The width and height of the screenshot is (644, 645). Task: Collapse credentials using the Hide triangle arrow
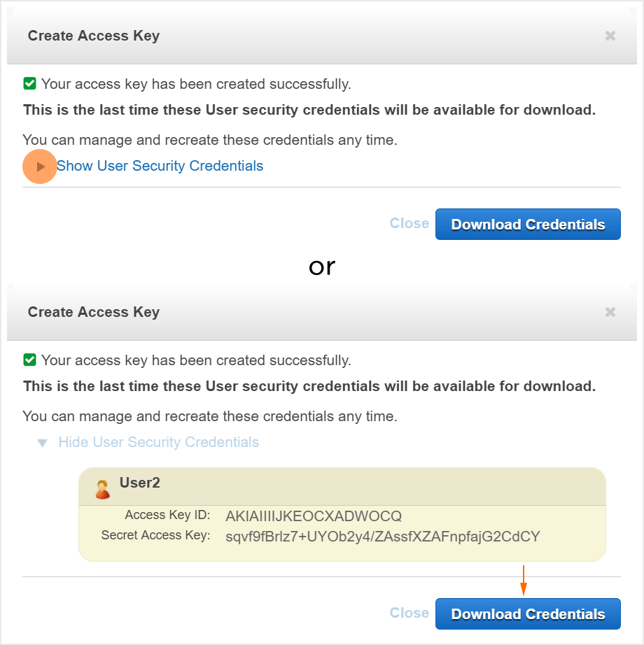point(43,443)
